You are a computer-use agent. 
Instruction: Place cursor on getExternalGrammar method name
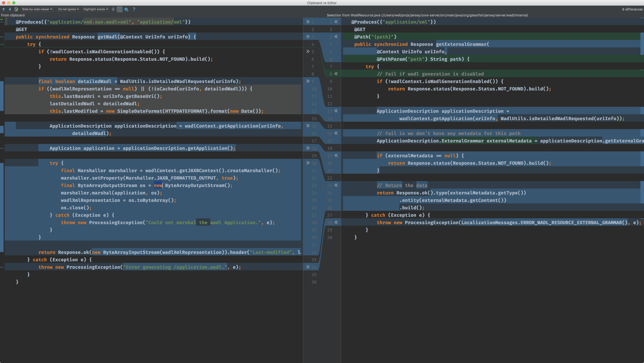461,44
